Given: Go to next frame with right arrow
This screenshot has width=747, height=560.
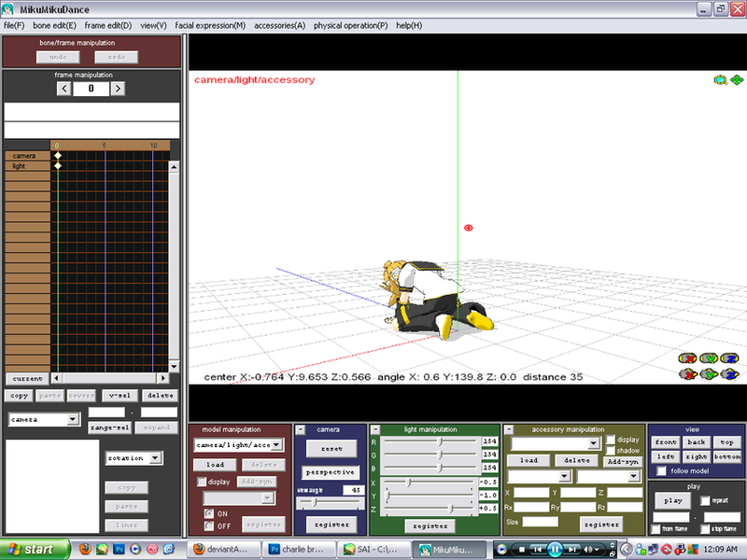Looking at the screenshot, I should click(x=118, y=89).
